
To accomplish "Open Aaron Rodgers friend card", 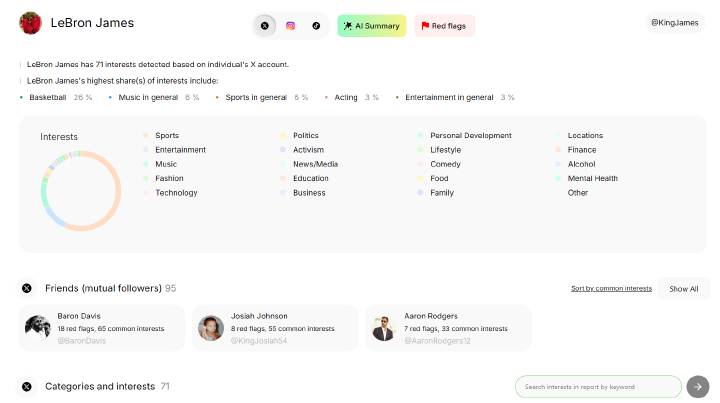I will 447,328.
